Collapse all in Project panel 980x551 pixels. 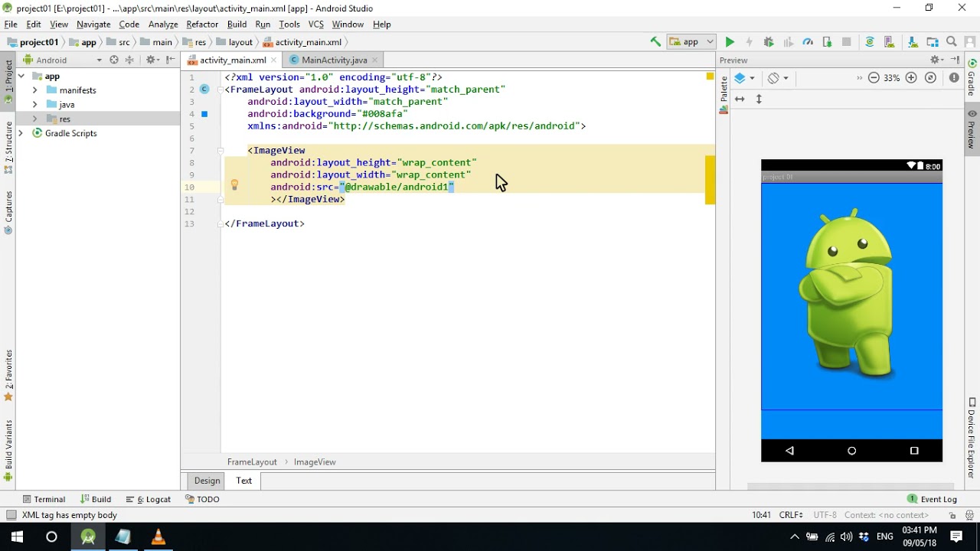(129, 60)
